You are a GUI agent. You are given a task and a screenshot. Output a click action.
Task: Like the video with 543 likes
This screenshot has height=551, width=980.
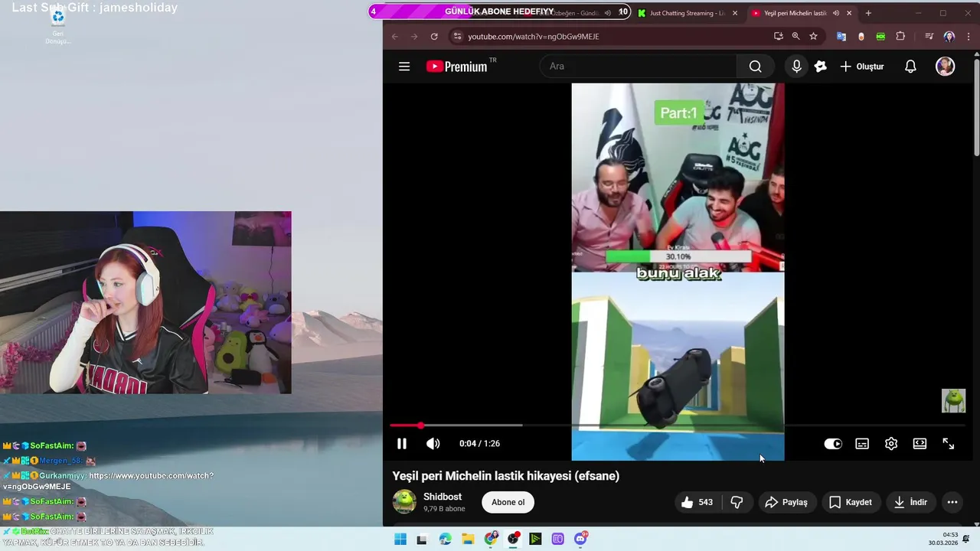[697, 502]
